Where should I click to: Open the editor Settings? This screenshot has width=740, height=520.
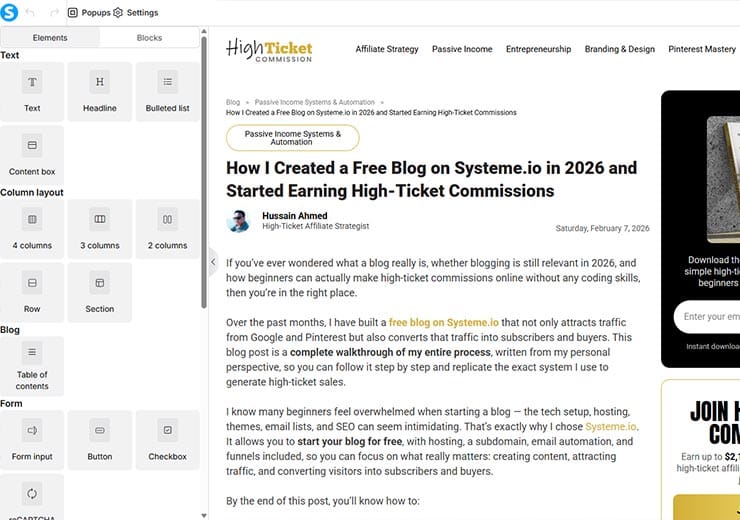click(x=136, y=13)
